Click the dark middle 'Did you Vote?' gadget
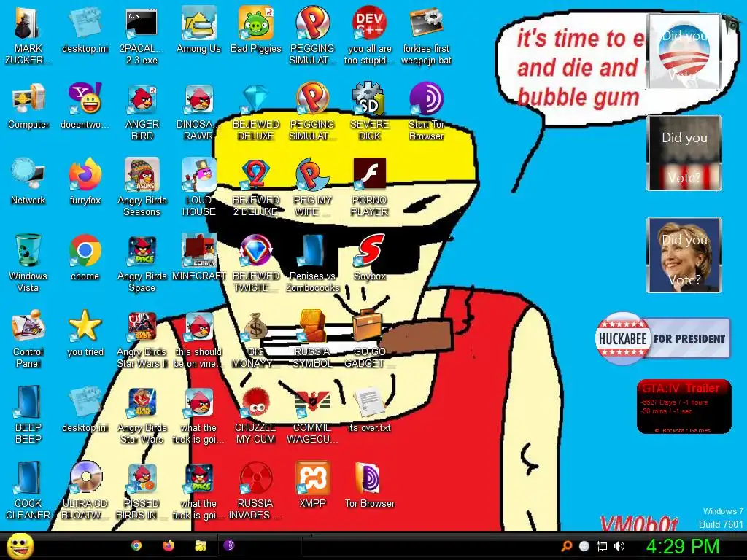 684,153
